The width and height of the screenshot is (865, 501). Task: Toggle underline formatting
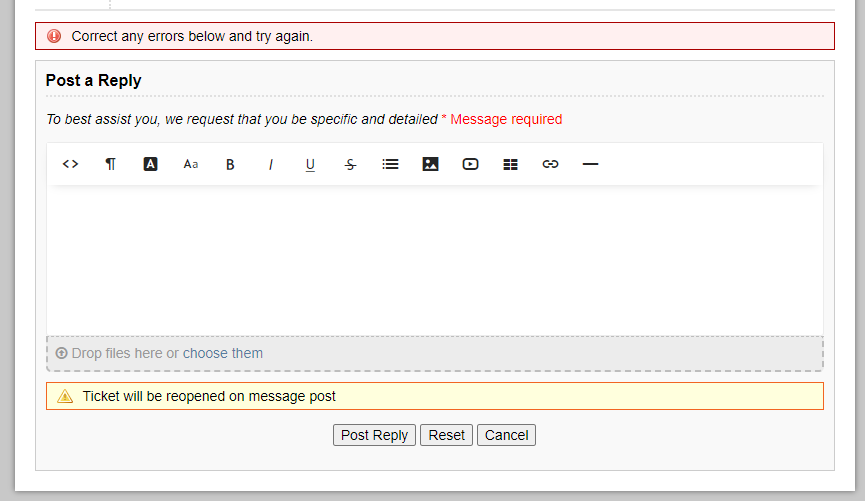point(310,164)
